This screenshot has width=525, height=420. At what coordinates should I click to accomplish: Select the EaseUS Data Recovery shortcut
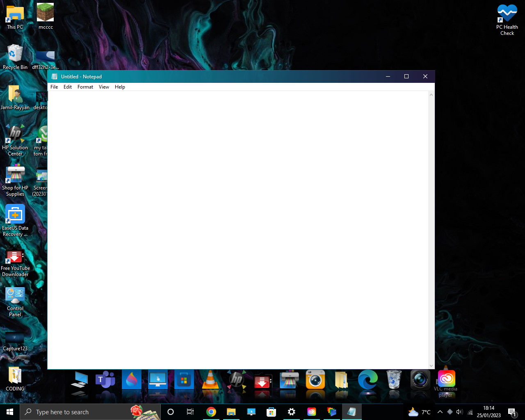coord(15,221)
